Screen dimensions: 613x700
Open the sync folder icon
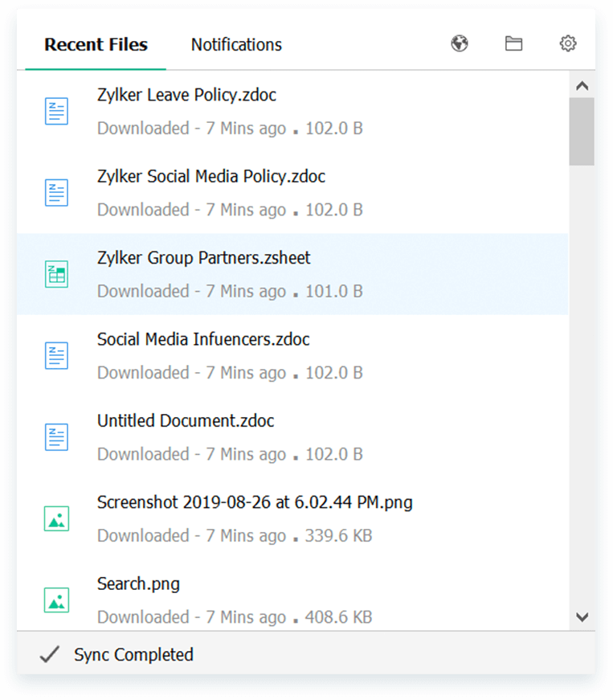[x=513, y=44]
